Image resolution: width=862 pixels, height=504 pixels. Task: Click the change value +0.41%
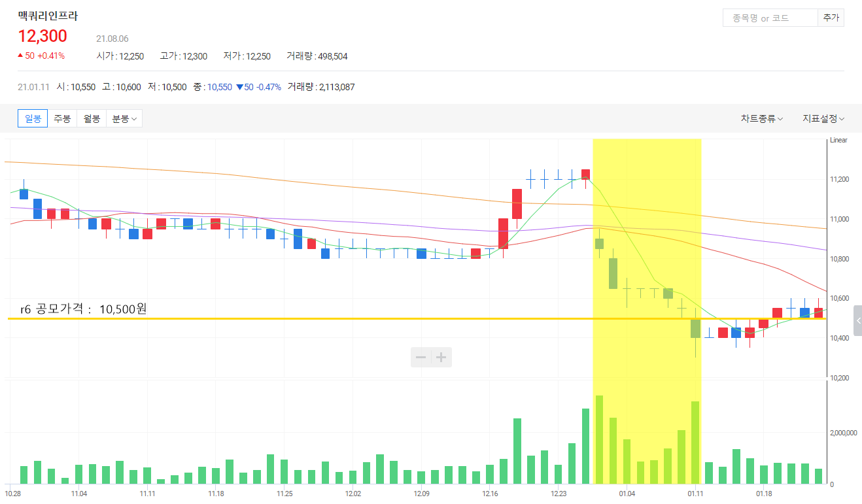pyautogui.click(x=51, y=56)
